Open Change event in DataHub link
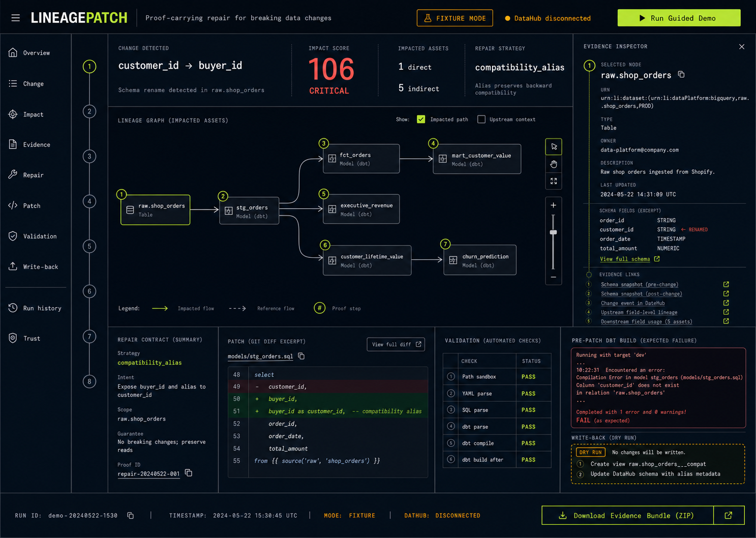The height and width of the screenshot is (538, 756). pyautogui.click(x=632, y=303)
